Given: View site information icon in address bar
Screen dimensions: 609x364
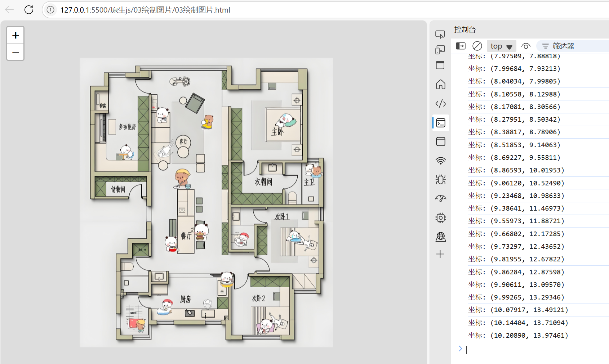Looking at the screenshot, I should point(50,10).
